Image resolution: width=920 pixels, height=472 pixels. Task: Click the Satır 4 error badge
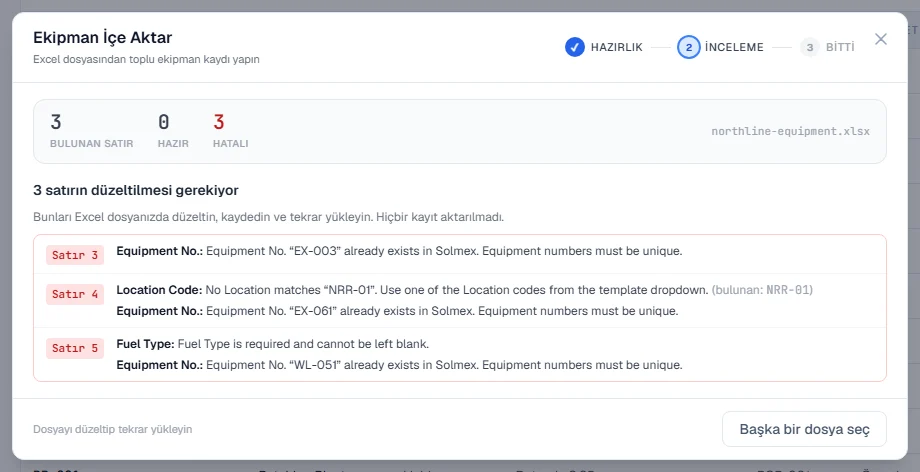tap(75, 294)
